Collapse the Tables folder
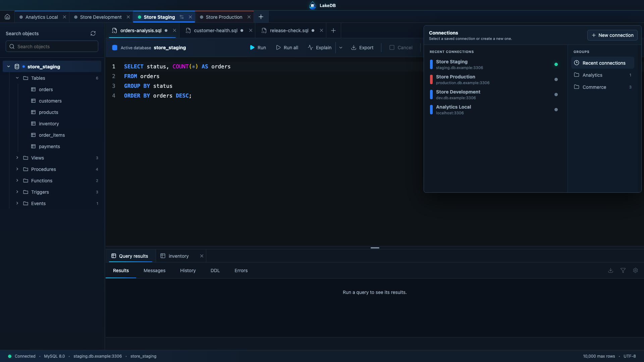Screen dimensions: 644x362 pos(17,78)
